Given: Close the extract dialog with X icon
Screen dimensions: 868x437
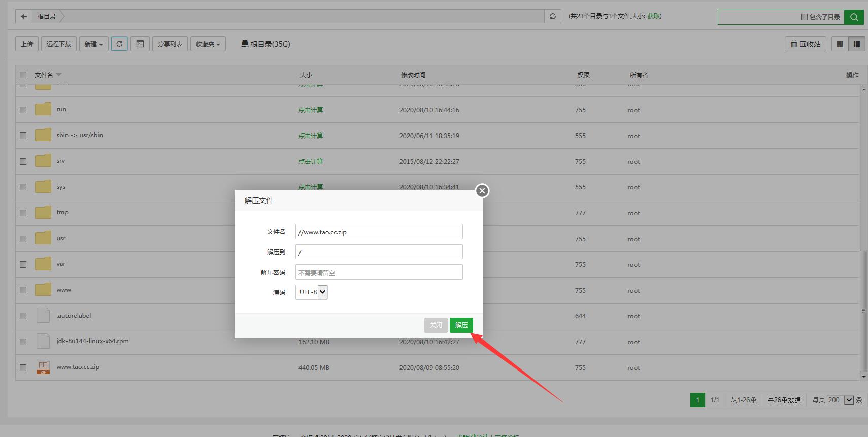Looking at the screenshot, I should tap(482, 190).
